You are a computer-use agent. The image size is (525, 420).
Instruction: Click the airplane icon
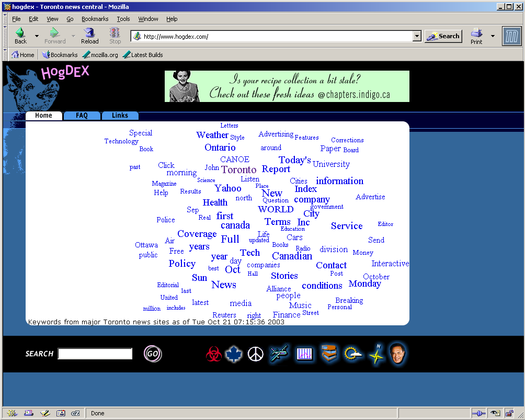(279, 354)
